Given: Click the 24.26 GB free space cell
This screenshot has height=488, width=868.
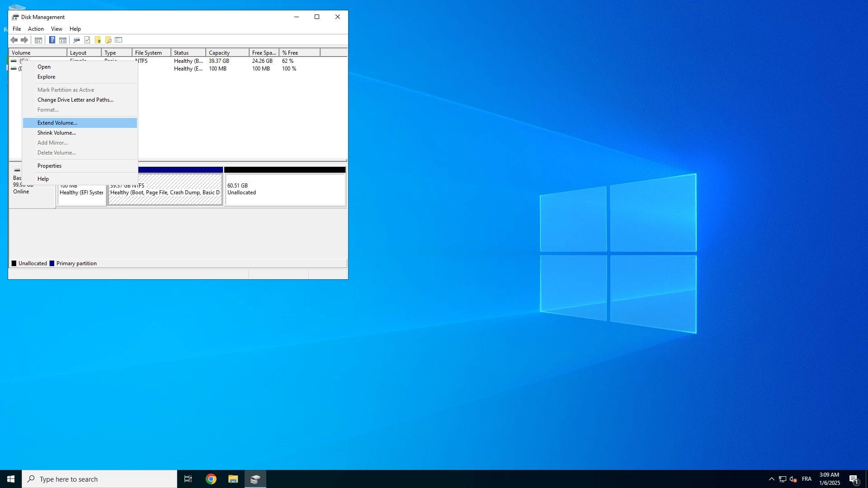Looking at the screenshot, I should pyautogui.click(x=262, y=61).
